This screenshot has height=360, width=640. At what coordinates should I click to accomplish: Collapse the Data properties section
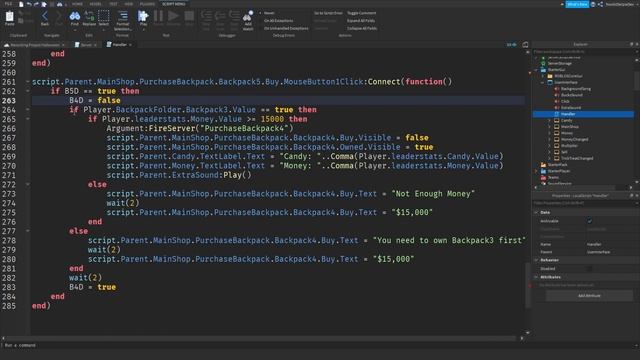coord(536,212)
